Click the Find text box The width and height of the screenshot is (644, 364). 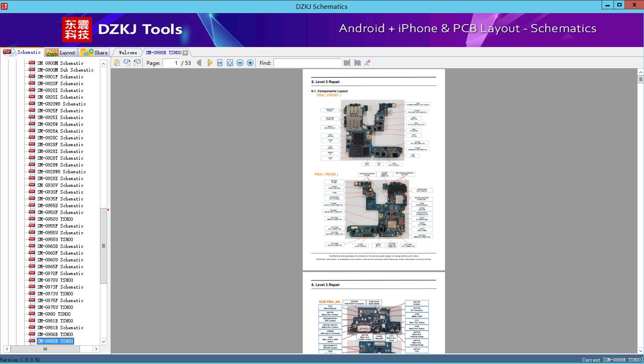(307, 63)
